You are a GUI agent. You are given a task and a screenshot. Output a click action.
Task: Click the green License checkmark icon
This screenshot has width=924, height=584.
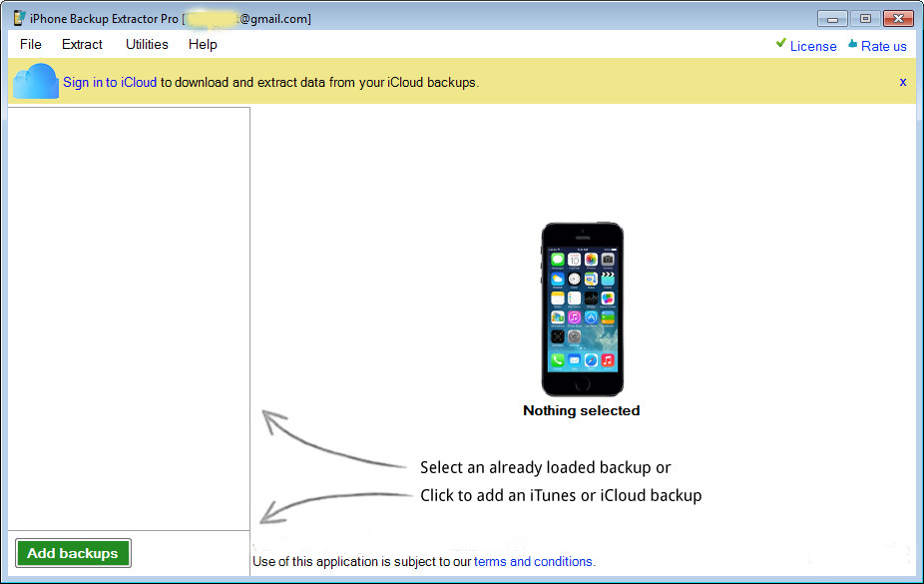coord(780,43)
